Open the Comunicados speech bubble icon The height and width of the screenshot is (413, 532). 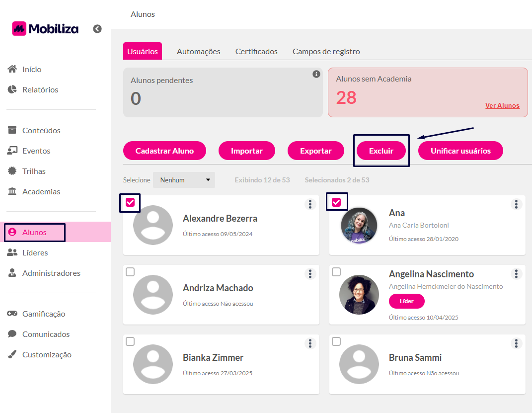coord(12,334)
